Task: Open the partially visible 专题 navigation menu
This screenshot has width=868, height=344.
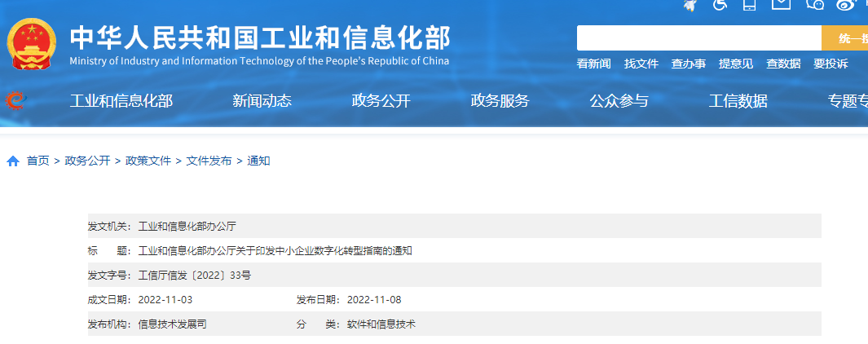Action: (x=848, y=101)
